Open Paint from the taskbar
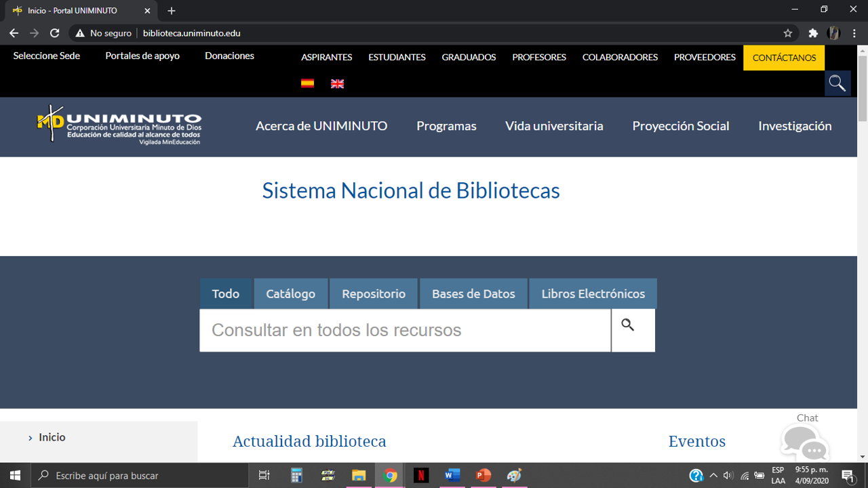The image size is (868, 488). (515, 475)
